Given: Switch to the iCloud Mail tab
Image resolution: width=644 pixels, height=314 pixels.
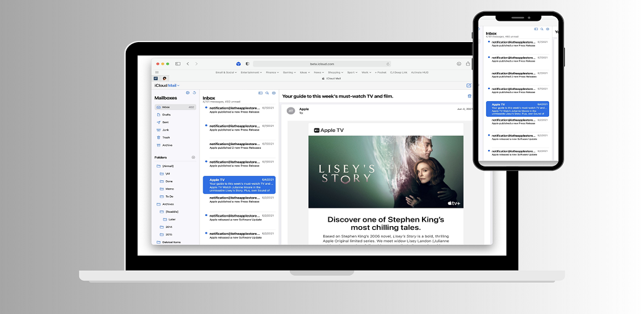Looking at the screenshot, I should [x=331, y=78].
